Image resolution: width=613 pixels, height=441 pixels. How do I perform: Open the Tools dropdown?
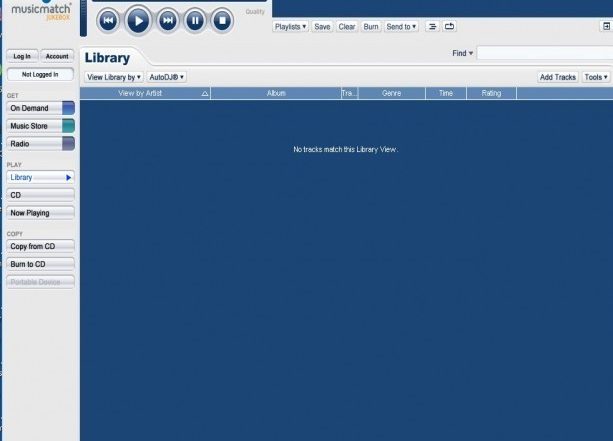pos(596,77)
